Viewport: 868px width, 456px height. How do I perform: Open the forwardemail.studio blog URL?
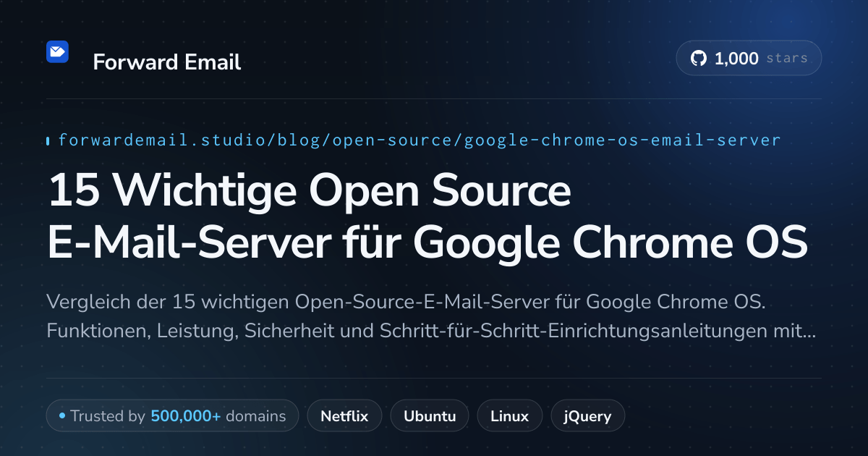point(420,140)
